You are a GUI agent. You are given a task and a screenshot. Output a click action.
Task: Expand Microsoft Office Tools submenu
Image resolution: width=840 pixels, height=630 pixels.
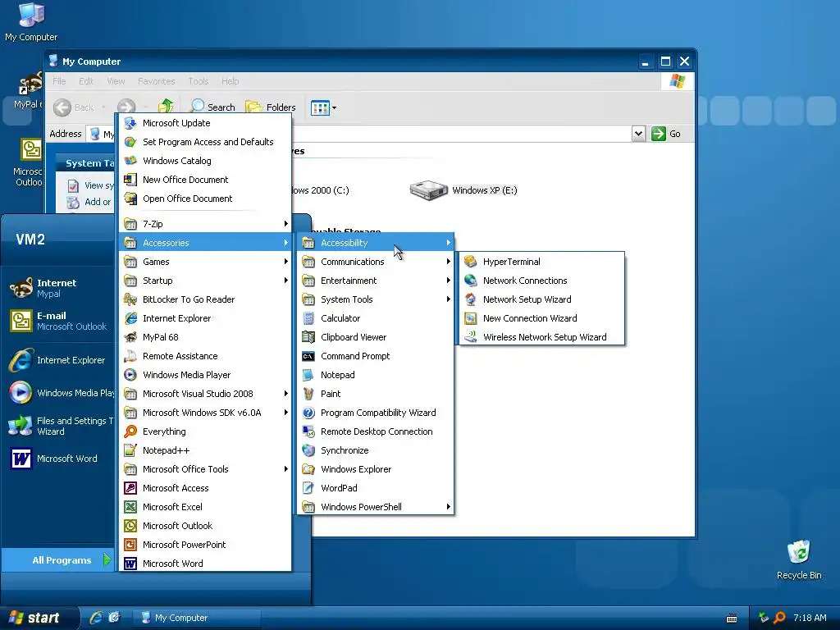coord(205,469)
